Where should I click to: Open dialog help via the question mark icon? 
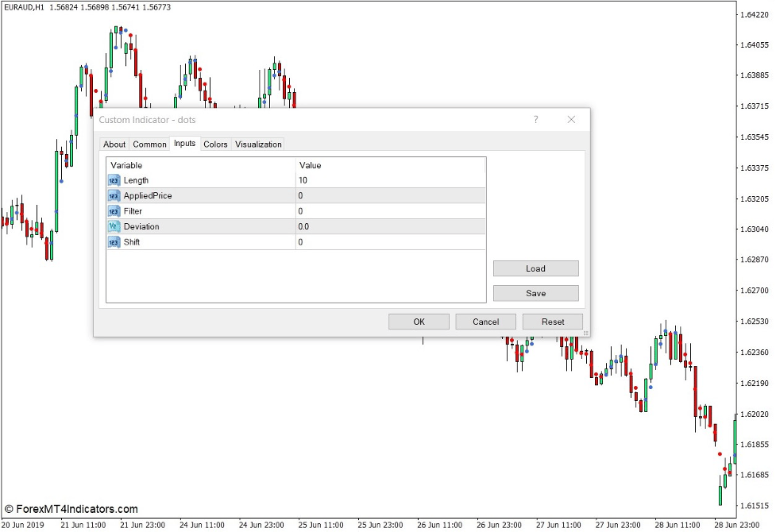click(535, 119)
